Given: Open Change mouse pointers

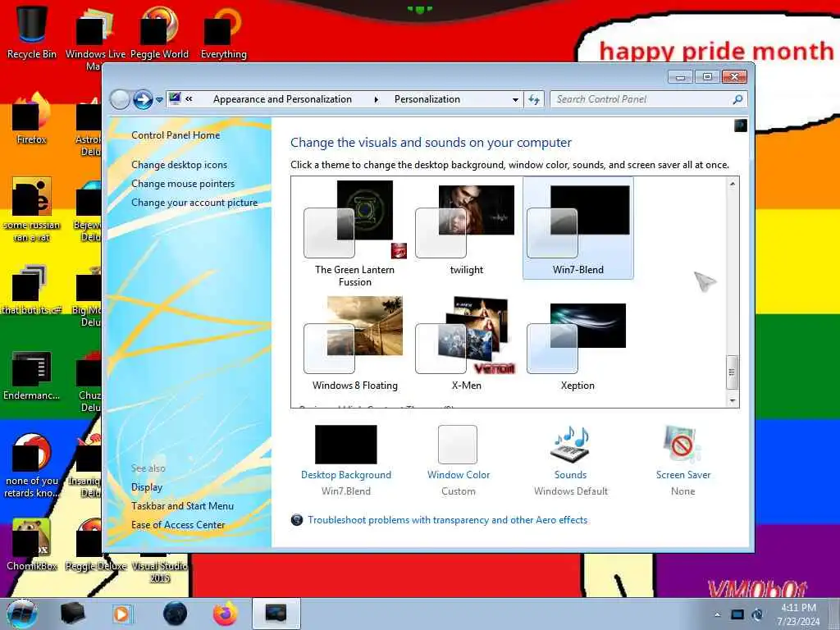Looking at the screenshot, I should (183, 184).
